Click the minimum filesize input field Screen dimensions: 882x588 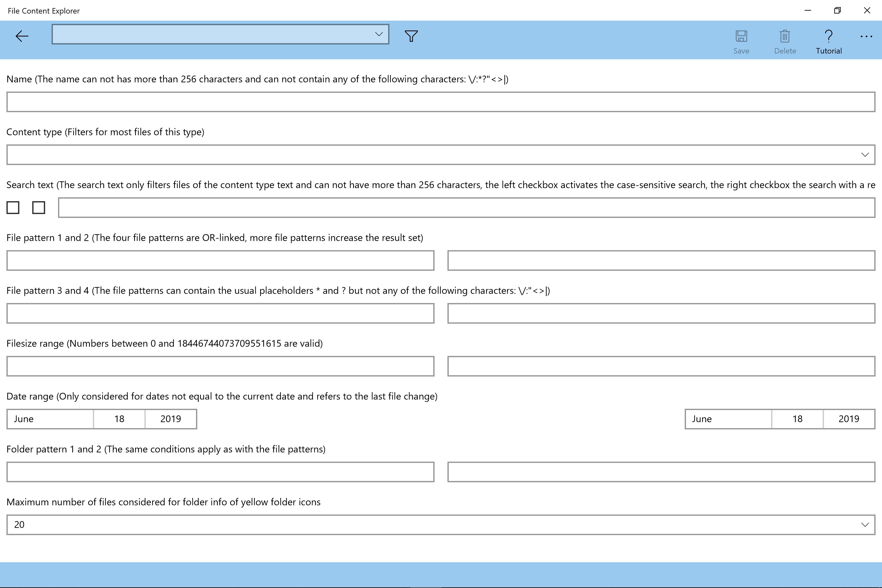tap(220, 366)
